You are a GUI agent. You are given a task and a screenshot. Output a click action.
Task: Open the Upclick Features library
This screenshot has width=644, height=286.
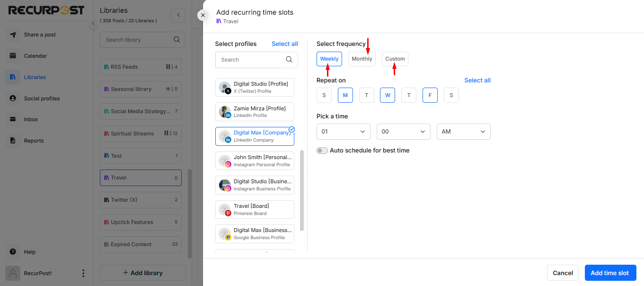pyautogui.click(x=141, y=222)
